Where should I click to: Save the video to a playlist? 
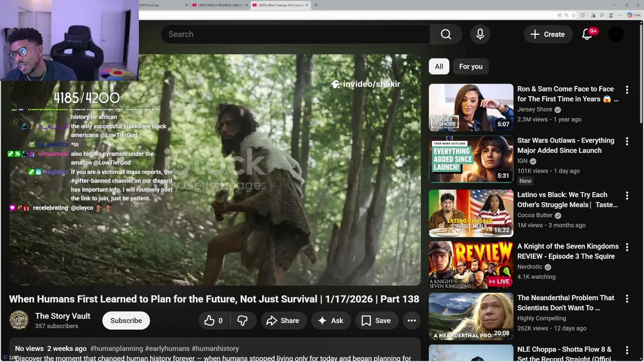pos(376,321)
